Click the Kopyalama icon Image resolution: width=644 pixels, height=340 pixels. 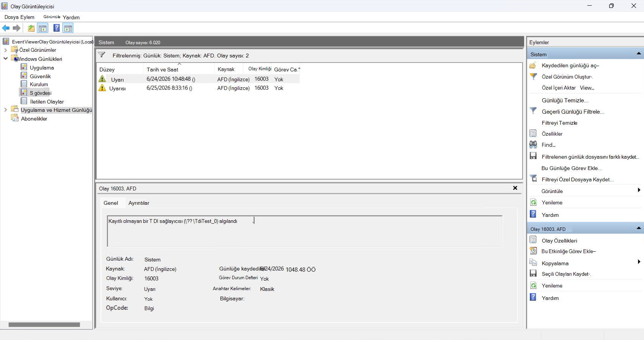(533, 263)
